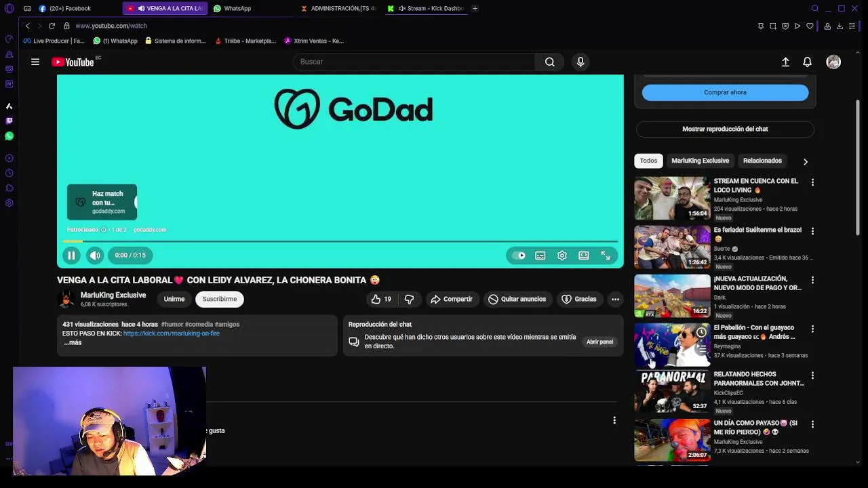Click Quitar anuncios button
Image resolution: width=868 pixels, height=488 pixels.
[x=517, y=299]
